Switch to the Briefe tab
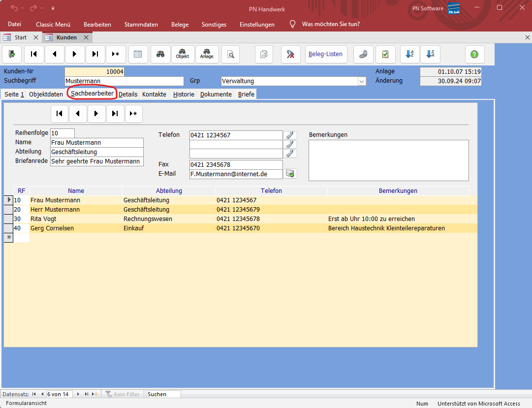This screenshot has width=532, height=408. (x=247, y=94)
